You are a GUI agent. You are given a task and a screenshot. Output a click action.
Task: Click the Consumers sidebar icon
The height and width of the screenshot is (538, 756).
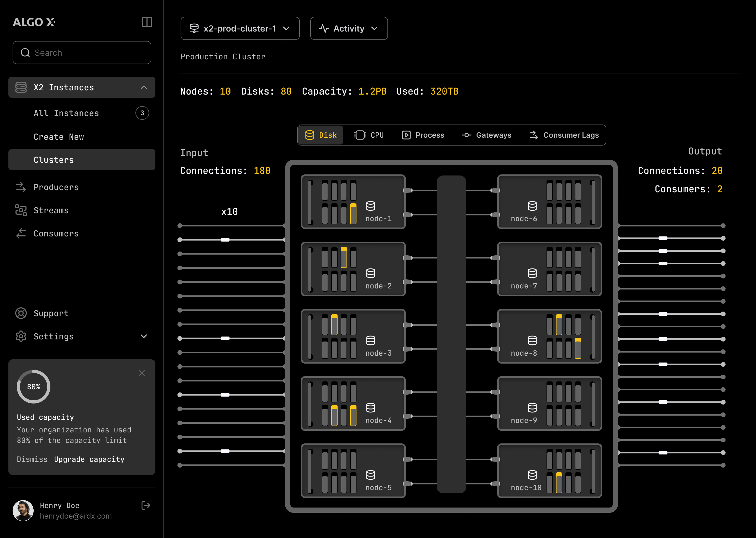click(21, 234)
